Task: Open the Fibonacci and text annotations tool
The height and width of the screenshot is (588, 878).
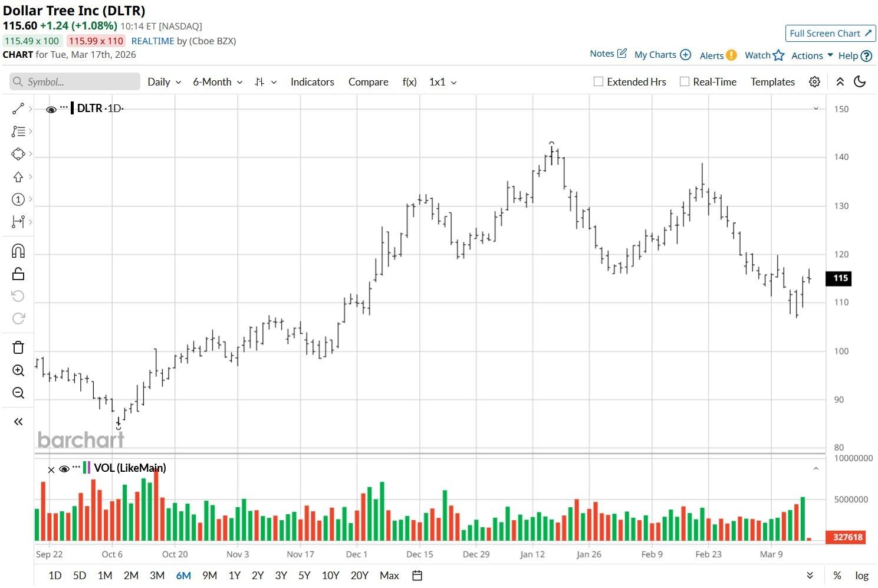Action: point(18,132)
